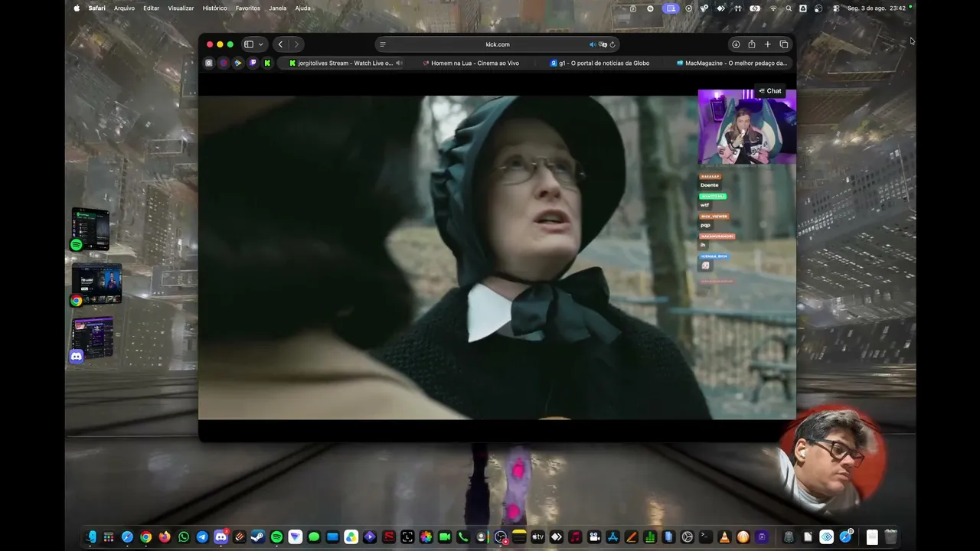Open Photos from the Dock
Viewport: 980px width, 551px height.
[426, 537]
